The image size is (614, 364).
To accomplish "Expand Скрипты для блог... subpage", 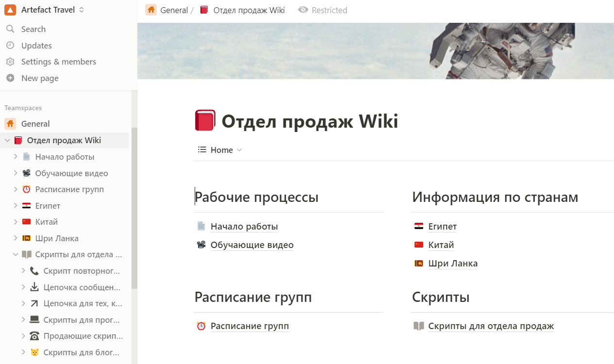I will coord(23,352).
